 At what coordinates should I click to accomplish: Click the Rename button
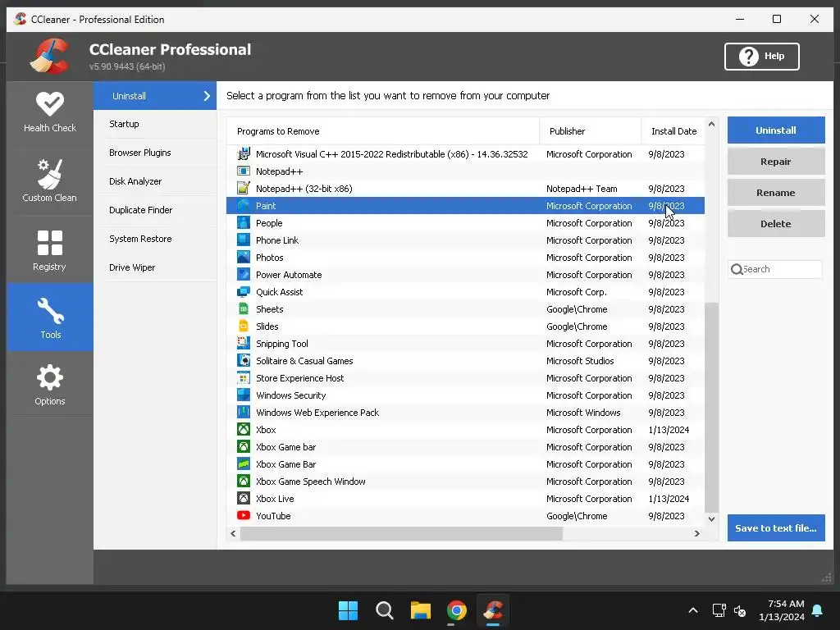pyautogui.click(x=776, y=192)
